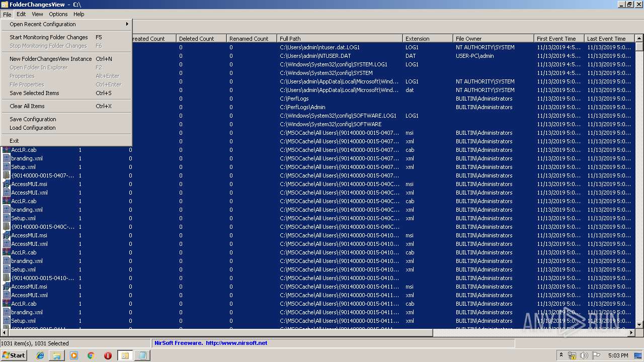Screen dimensions: 644x362
Task: Select Save Selected Items from File menu
Action: pos(66,93)
